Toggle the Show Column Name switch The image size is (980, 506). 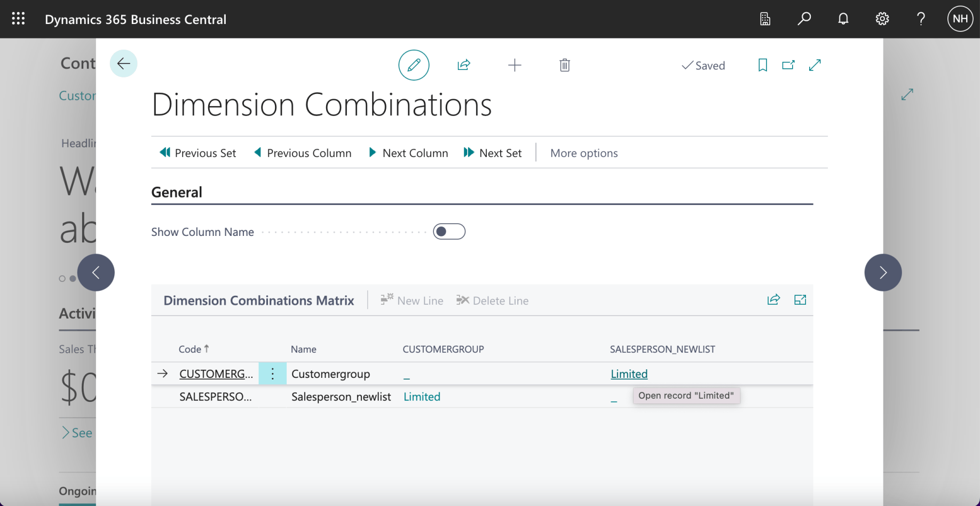449,232
